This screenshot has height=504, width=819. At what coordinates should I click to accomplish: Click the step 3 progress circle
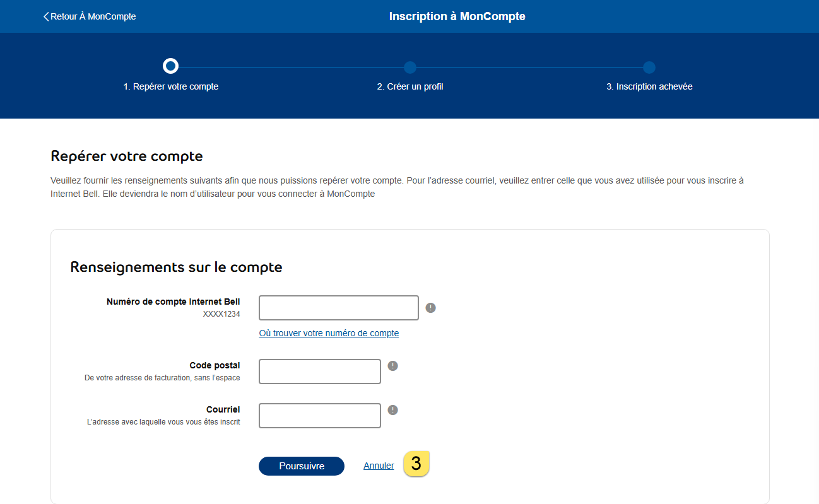[649, 67]
